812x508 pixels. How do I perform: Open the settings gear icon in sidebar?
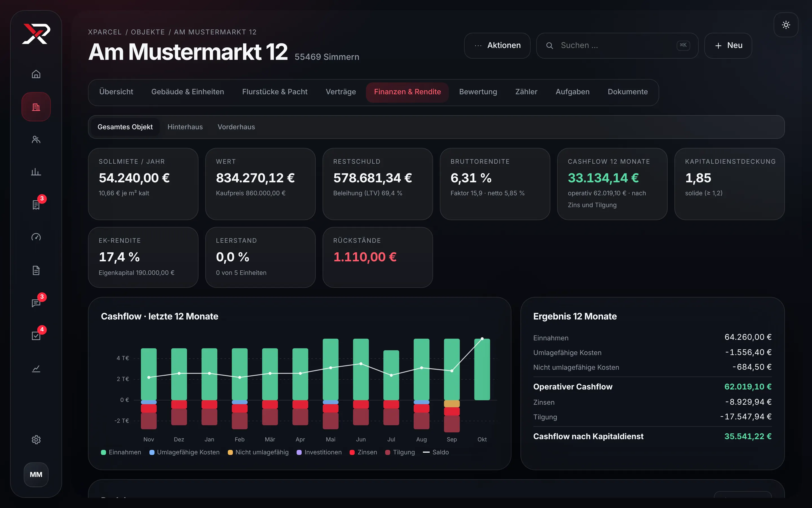coord(36,439)
